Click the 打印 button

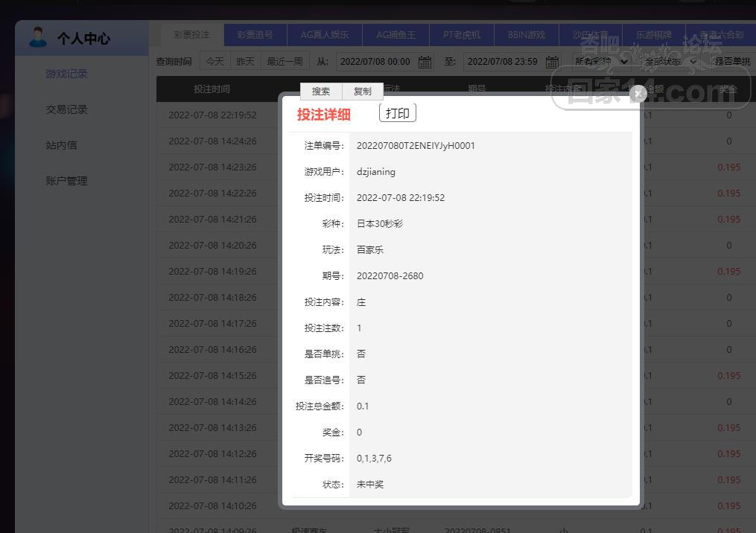tap(398, 113)
